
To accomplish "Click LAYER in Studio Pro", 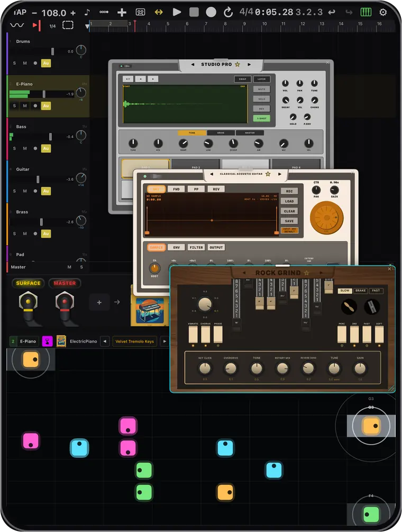I will click(262, 79).
